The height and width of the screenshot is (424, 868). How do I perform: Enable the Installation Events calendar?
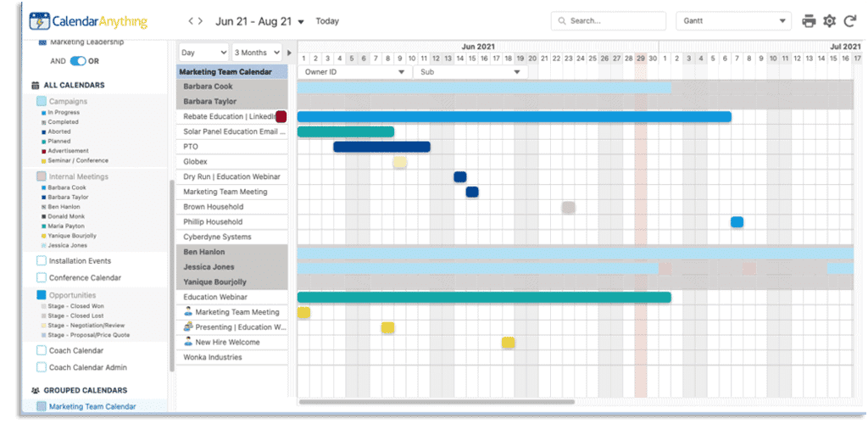pos(42,260)
